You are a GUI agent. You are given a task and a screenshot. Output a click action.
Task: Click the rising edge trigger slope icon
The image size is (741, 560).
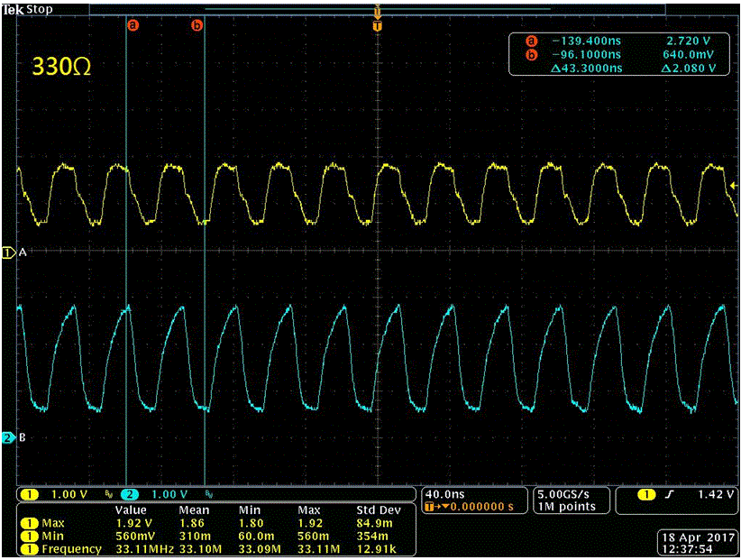[670, 494]
